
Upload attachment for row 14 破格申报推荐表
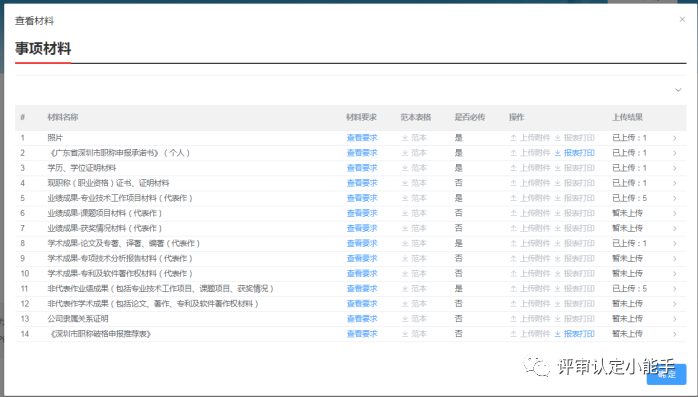point(530,334)
